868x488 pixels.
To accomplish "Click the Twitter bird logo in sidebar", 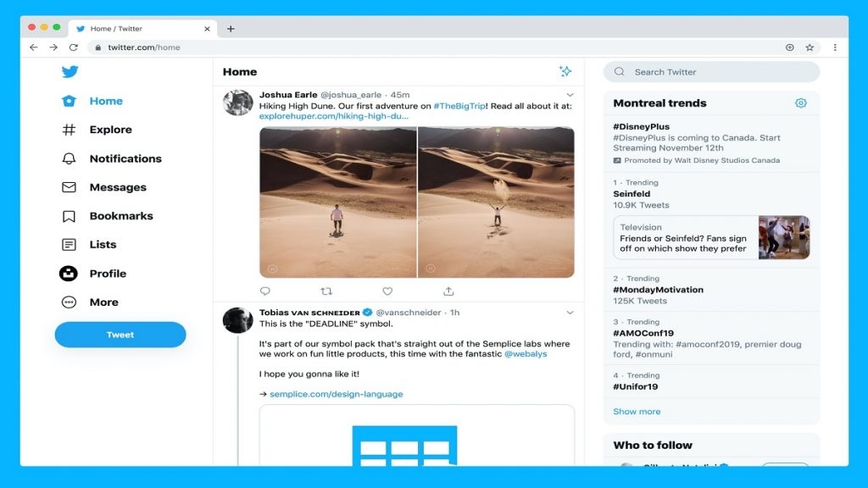I will coord(70,72).
